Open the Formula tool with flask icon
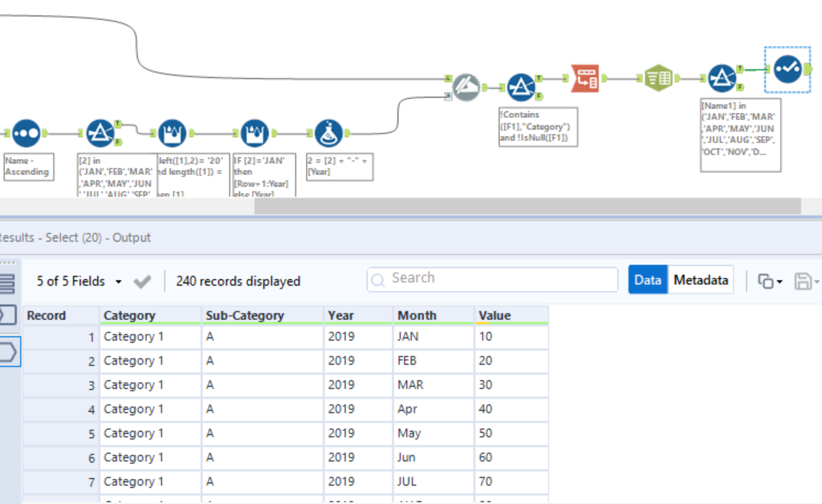This screenshot has height=504, width=822. pyautogui.click(x=329, y=133)
